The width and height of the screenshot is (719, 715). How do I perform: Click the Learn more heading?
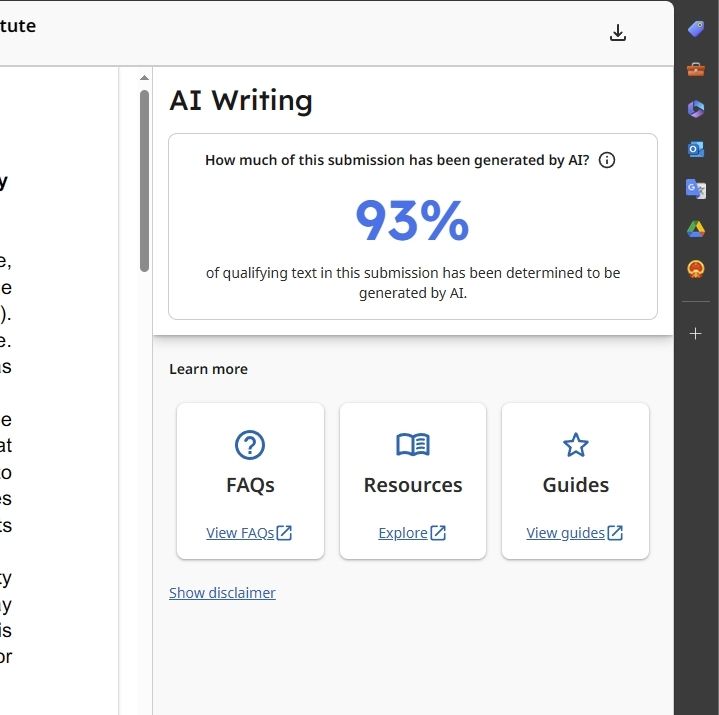(x=208, y=369)
